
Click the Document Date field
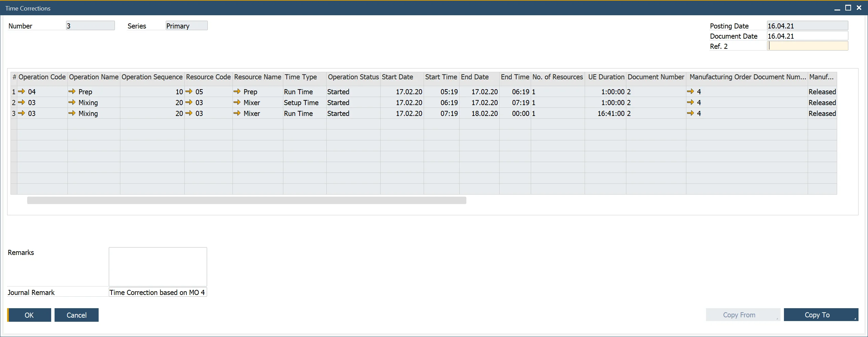[x=807, y=36]
